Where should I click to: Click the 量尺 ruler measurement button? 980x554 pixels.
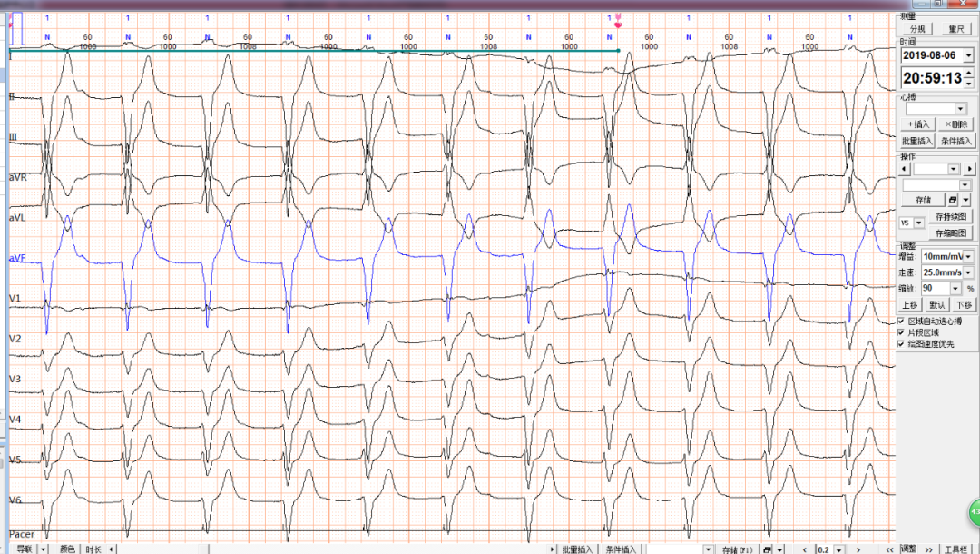(955, 29)
